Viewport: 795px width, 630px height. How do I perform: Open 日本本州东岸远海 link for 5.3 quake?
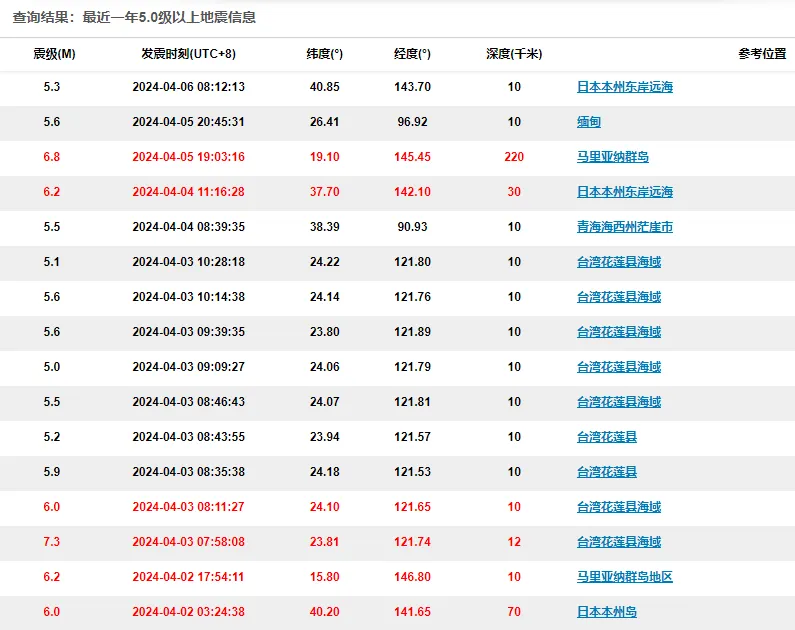625,87
